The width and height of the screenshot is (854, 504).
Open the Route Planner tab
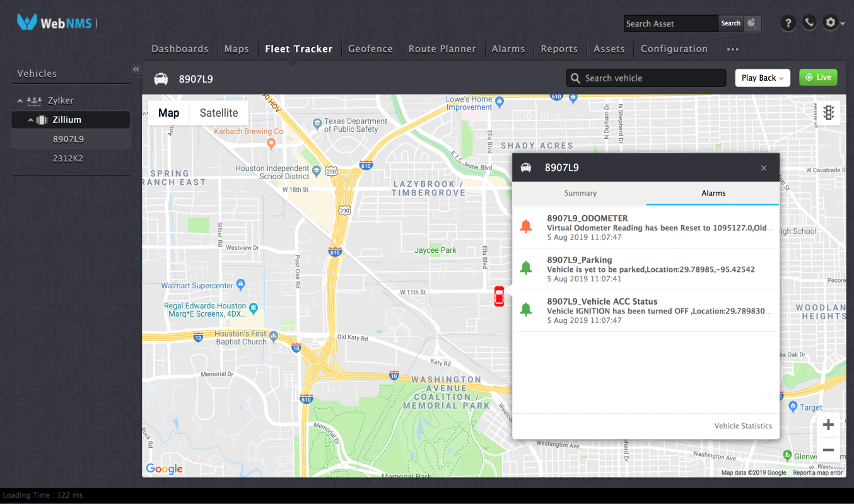click(443, 49)
